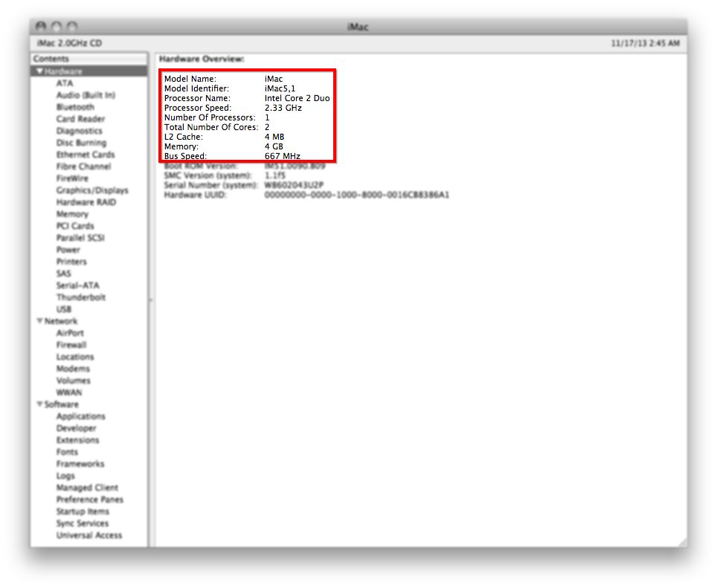Image resolution: width=717 pixels, height=588 pixels.
Task: Select Sync Services entry
Action: tap(83, 523)
